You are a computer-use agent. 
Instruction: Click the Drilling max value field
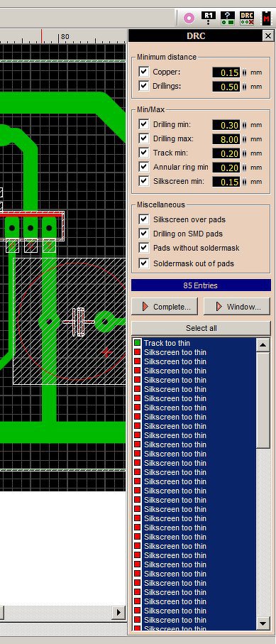click(226, 139)
